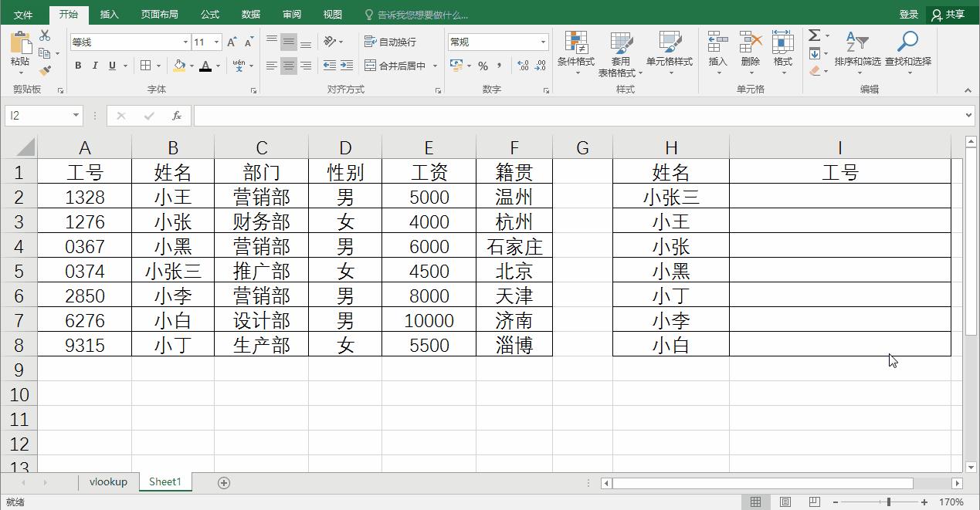
Task: Toggle bold formatting with the B icon
Action: 77,66
